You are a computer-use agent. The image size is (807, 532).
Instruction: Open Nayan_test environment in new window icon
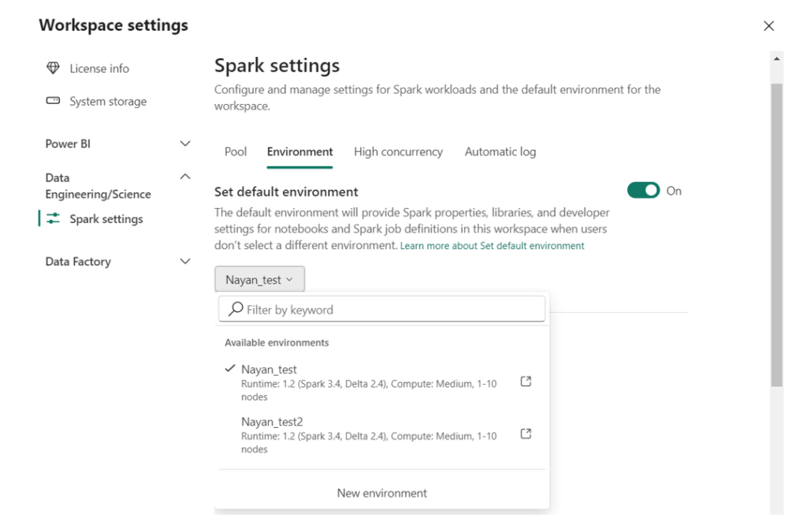[525, 381]
